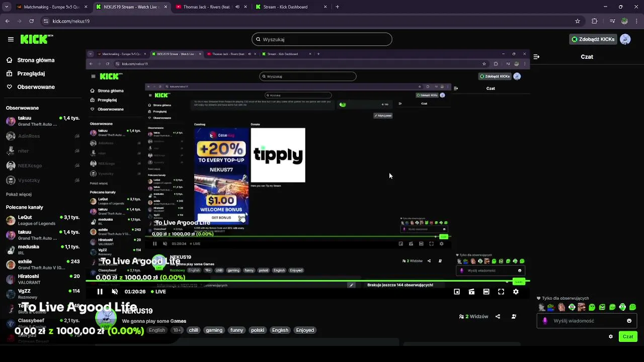This screenshot has height=362, width=644.
Task: Click the share stream icon
Action: pyautogui.click(x=498, y=316)
